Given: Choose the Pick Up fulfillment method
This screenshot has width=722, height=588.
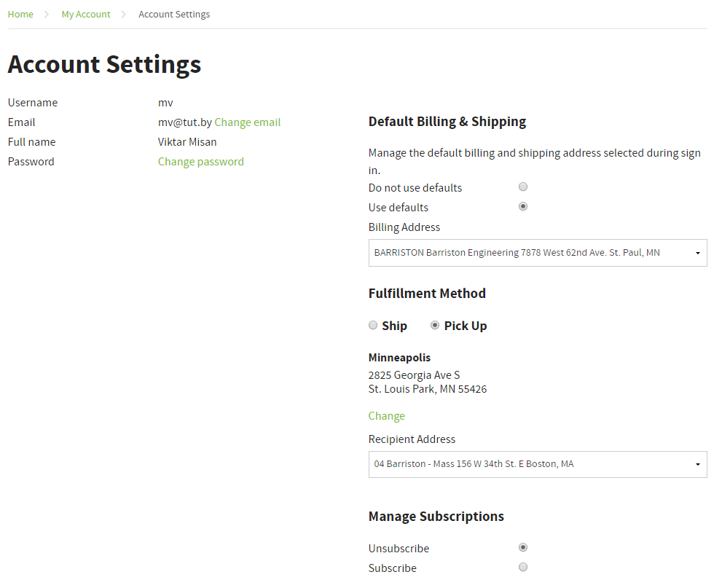Looking at the screenshot, I should click(x=435, y=325).
